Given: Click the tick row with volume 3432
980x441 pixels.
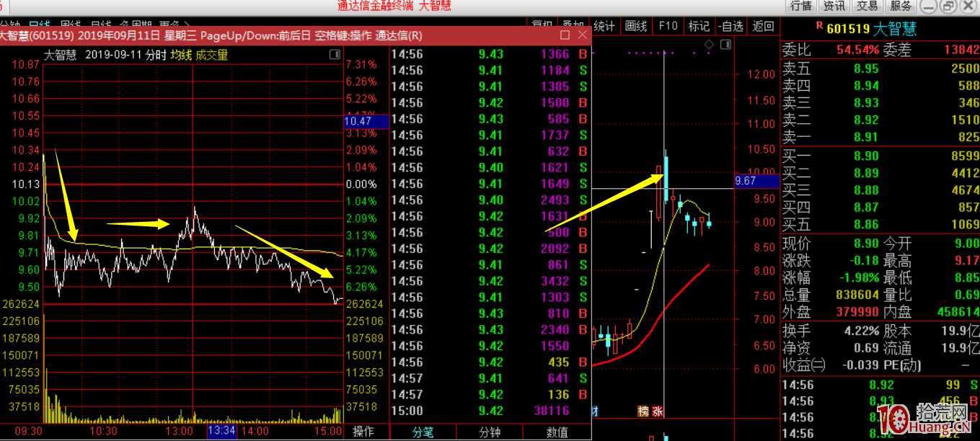Looking at the screenshot, I should coord(490,281).
